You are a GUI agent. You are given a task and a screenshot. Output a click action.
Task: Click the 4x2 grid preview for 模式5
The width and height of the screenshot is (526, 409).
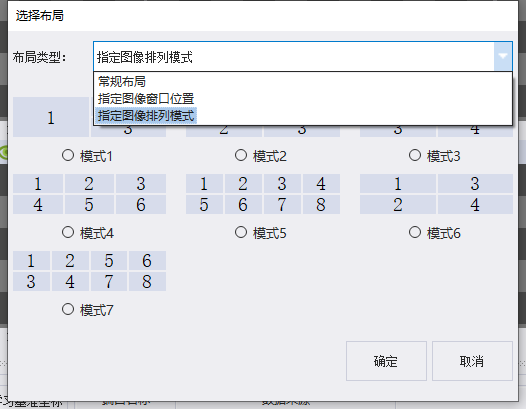click(263, 194)
